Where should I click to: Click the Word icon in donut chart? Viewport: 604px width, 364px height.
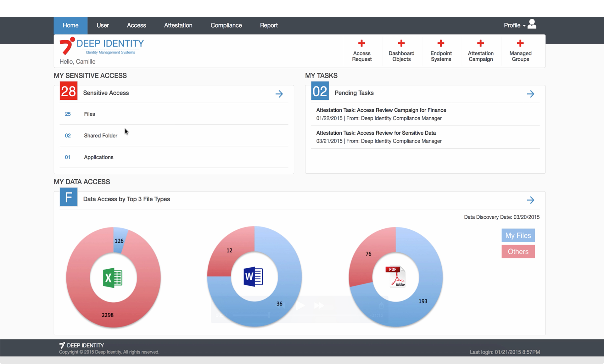253,277
